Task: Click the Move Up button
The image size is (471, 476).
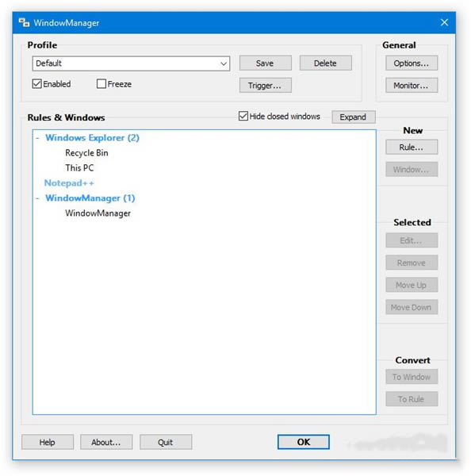Action: (412, 285)
